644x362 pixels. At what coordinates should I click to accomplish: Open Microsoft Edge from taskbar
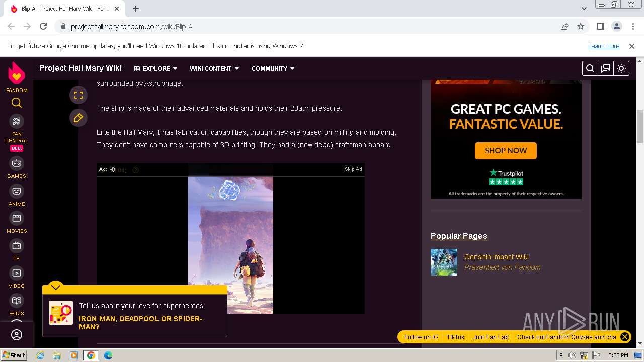click(108, 355)
